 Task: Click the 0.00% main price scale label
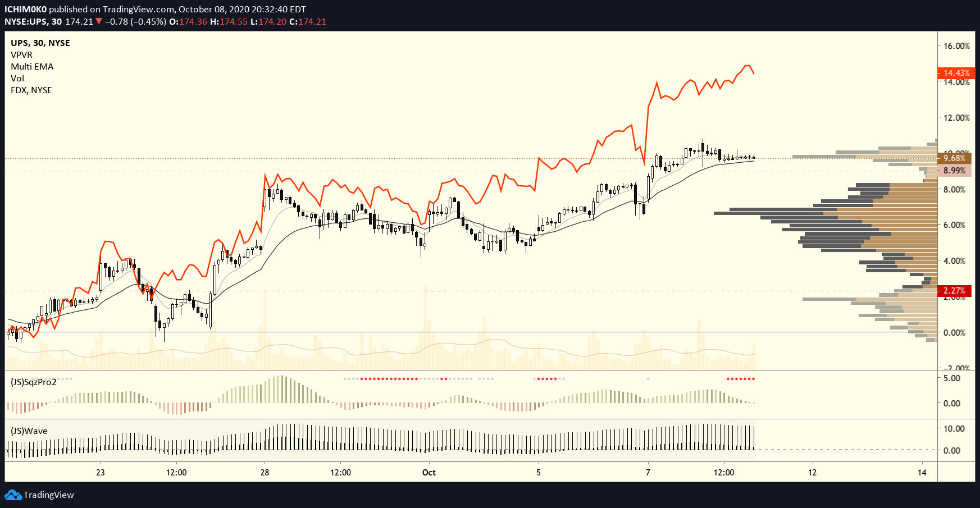(x=955, y=333)
